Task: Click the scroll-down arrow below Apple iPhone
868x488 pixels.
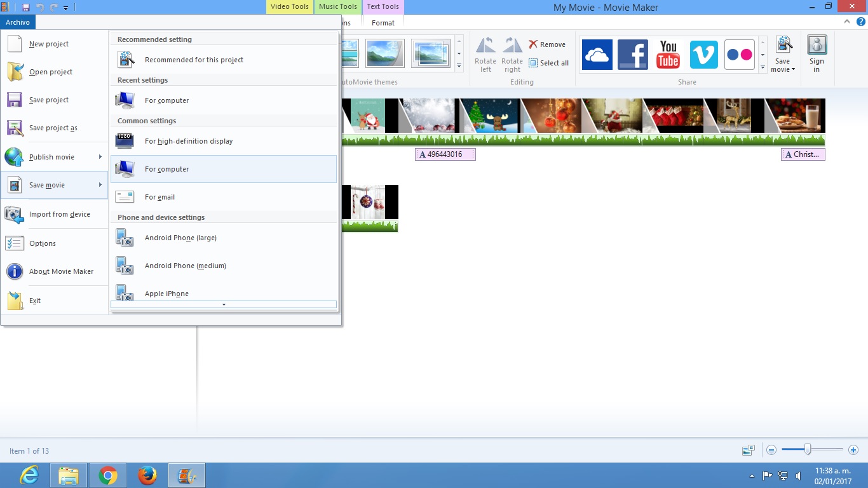Action: click(x=224, y=304)
